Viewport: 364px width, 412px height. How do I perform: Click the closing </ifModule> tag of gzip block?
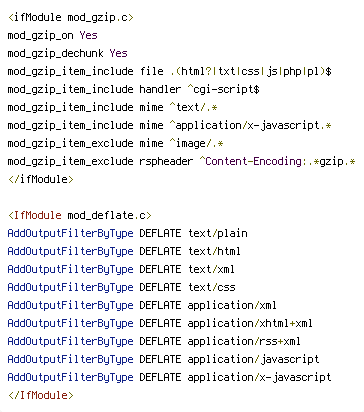(x=41, y=179)
